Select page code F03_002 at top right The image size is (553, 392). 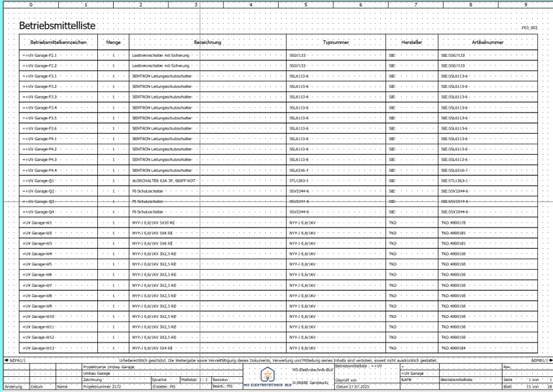[x=529, y=27]
